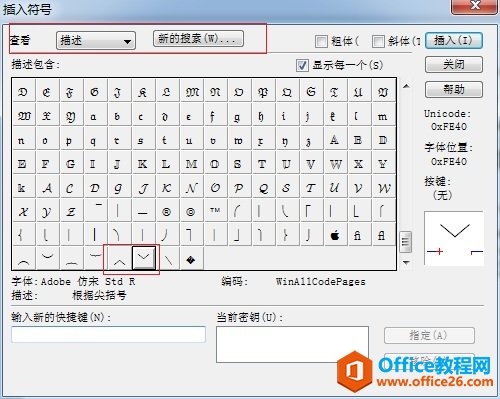Select the black diamond replacement character symbol
This screenshot has width=500, height=399.
point(191,259)
